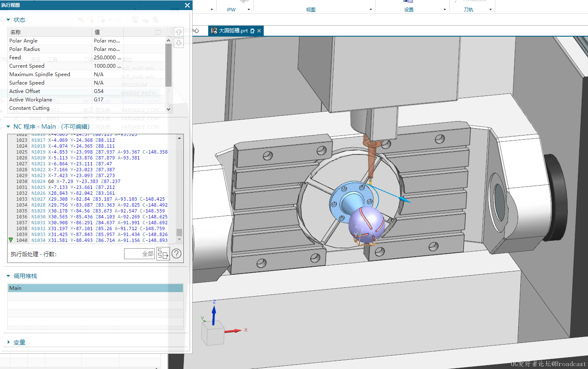Select NC line 1033 N1027
The image size is (588, 369).
(92, 199)
